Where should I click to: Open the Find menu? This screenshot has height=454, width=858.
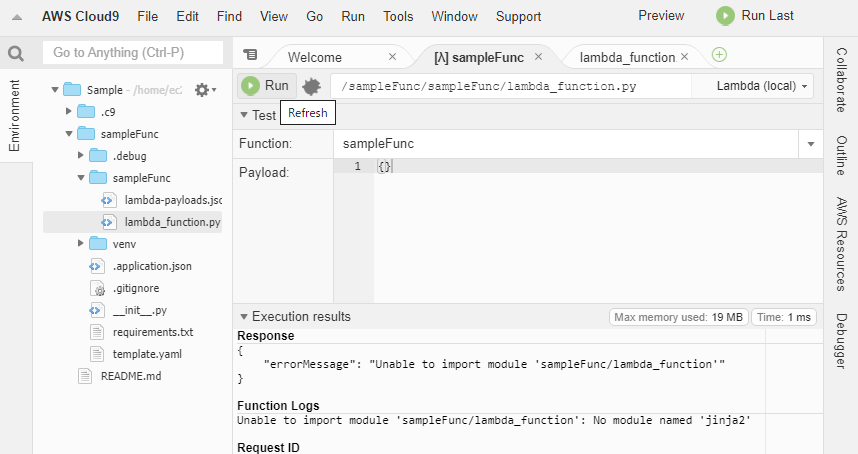click(x=229, y=16)
